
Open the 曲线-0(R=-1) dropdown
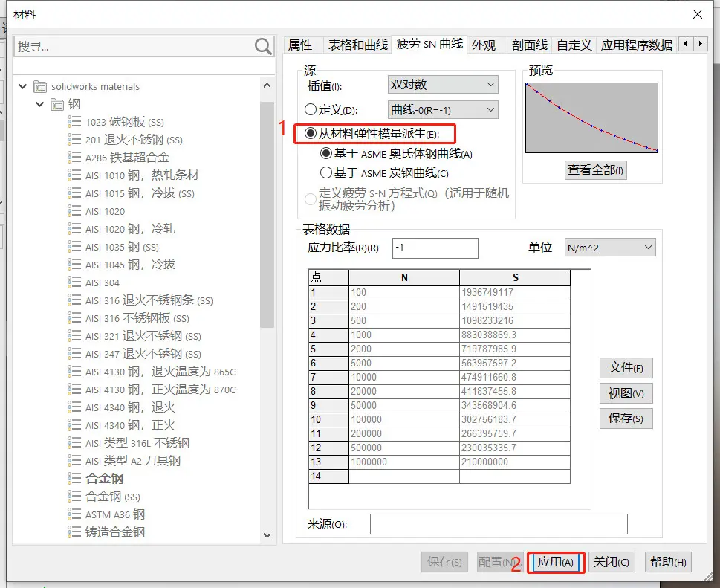(x=443, y=110)
